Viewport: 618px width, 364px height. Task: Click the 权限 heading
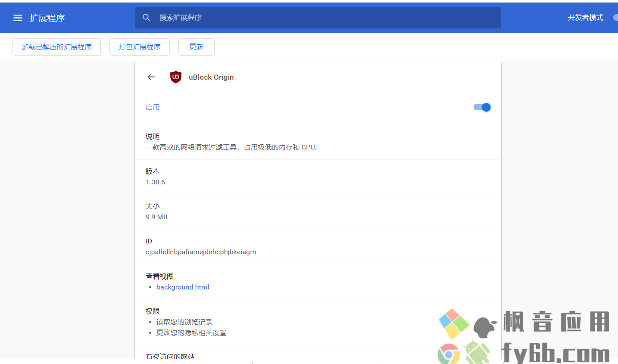click(x=153, y=311)
